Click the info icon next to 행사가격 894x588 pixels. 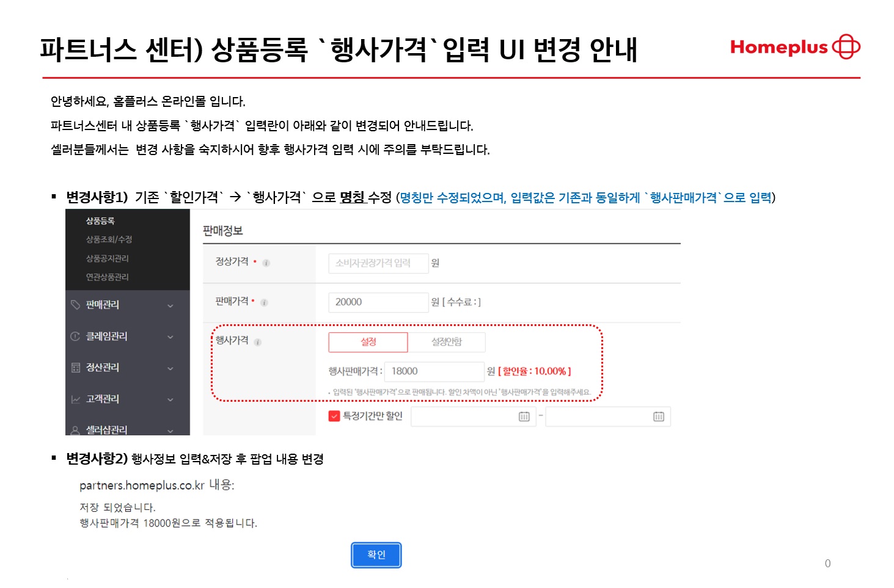(258, 342)
